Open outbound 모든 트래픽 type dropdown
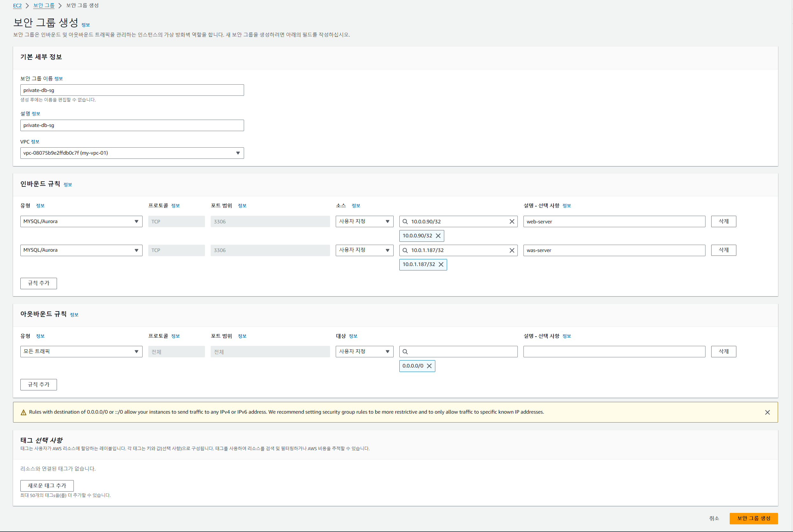The height and width of the screenshot is (532, 793). coord(81,352)
